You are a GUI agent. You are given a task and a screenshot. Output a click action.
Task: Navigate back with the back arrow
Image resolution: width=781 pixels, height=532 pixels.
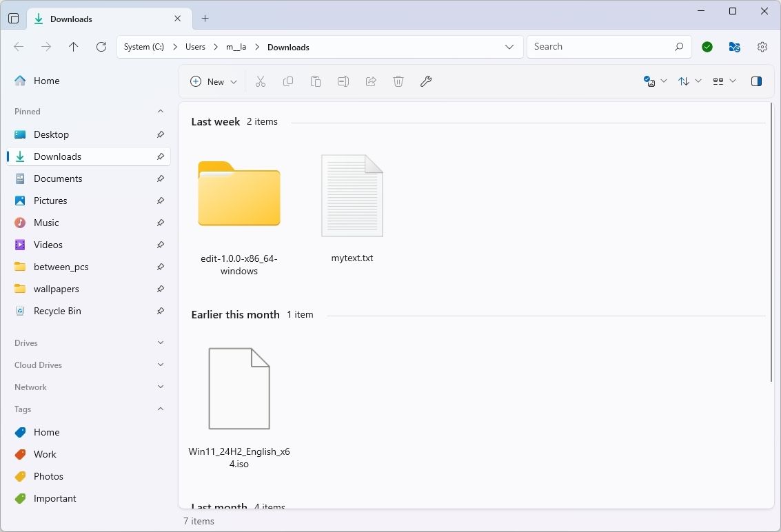[x=19, y=46]
